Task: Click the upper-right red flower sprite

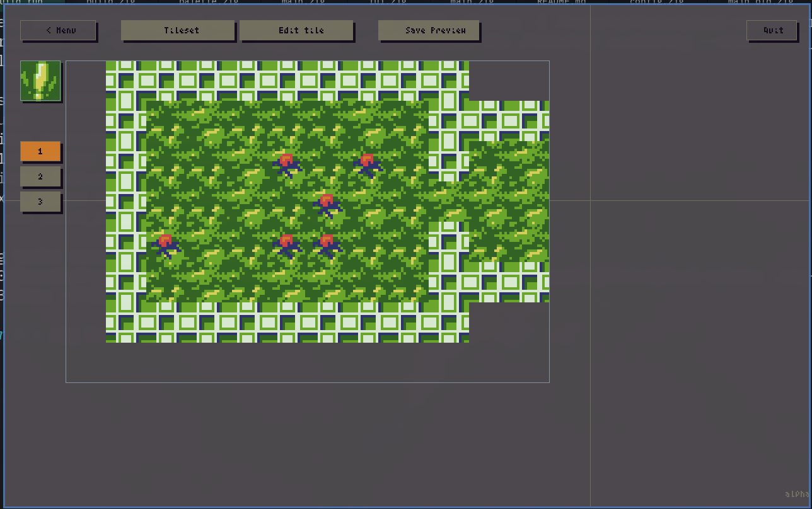Action: coord(368,164)
